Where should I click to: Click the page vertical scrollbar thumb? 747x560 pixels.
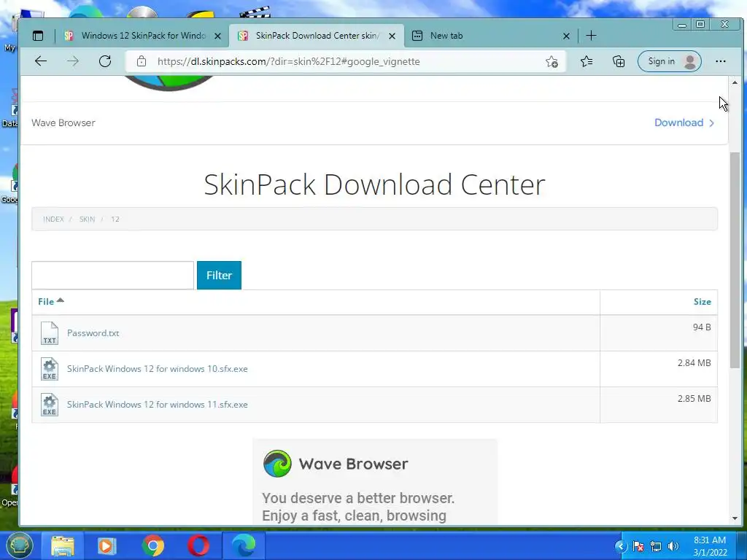735,260
